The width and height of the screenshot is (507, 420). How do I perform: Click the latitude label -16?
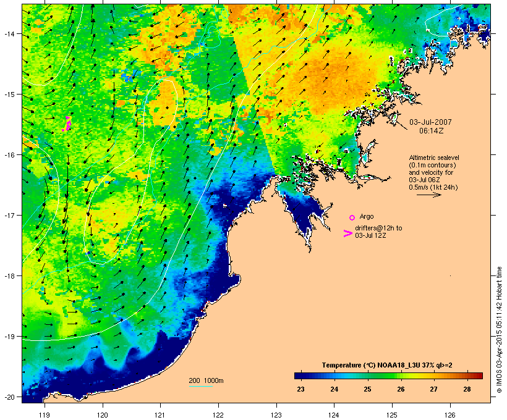(x=9, y=155)
